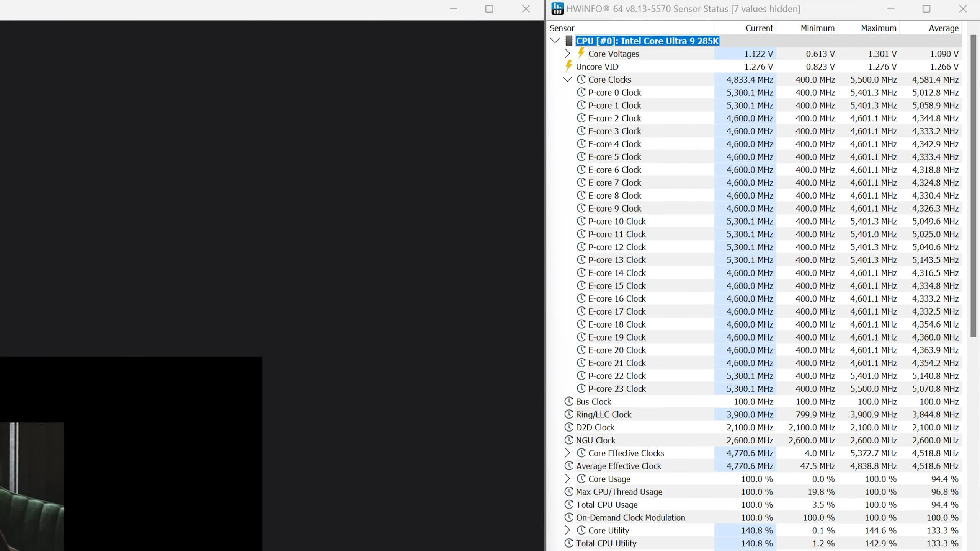Click the icon beside Core Utility

point(581,530)
